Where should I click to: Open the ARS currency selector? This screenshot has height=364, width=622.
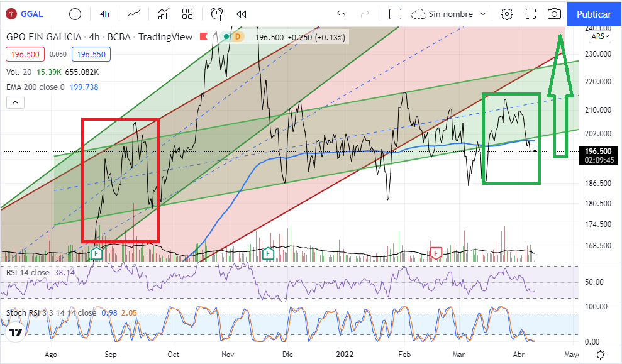pyautogui.click(x=600, y=36)
